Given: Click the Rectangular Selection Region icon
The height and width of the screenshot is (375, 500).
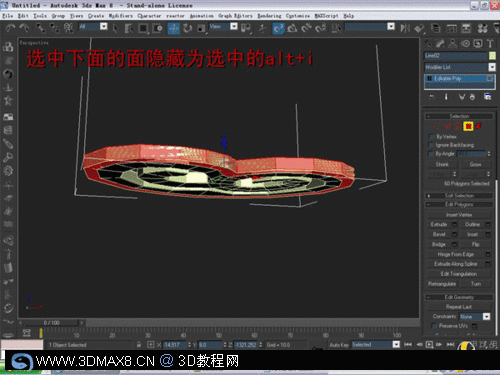Looking at the screenshot, I should (143, 28).
